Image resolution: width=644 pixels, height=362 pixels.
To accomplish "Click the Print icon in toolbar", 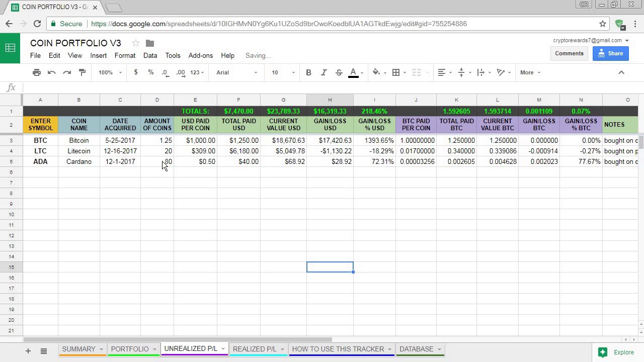I will 37,72.
